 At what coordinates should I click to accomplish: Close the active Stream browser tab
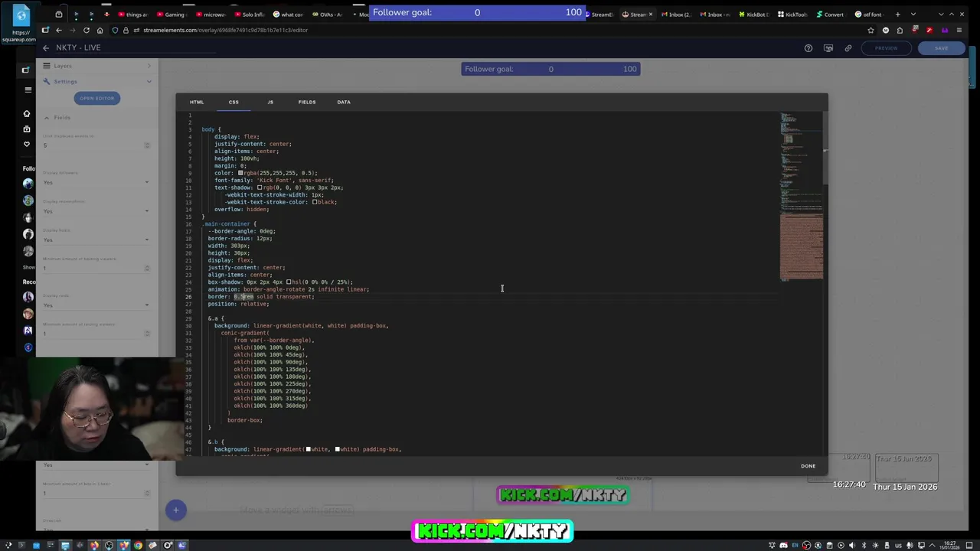tap(651, 14)
